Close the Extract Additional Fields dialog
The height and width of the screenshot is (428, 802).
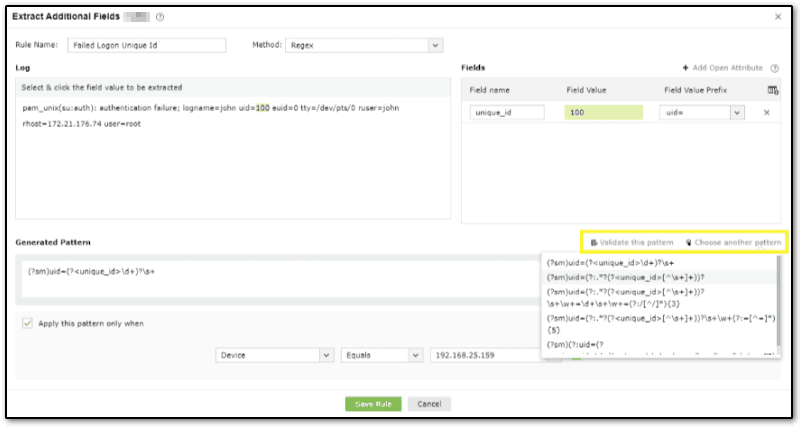click(x=777, y=17)
